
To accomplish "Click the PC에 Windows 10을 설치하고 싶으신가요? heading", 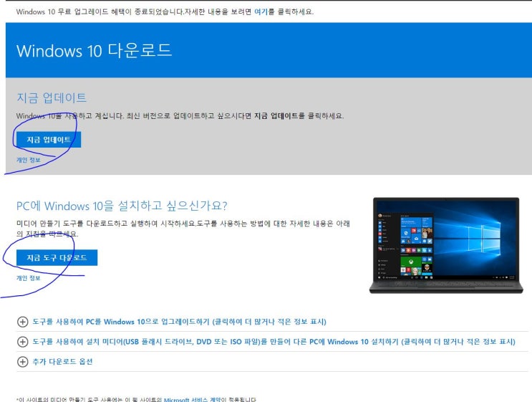I will (x=122, y=206).
